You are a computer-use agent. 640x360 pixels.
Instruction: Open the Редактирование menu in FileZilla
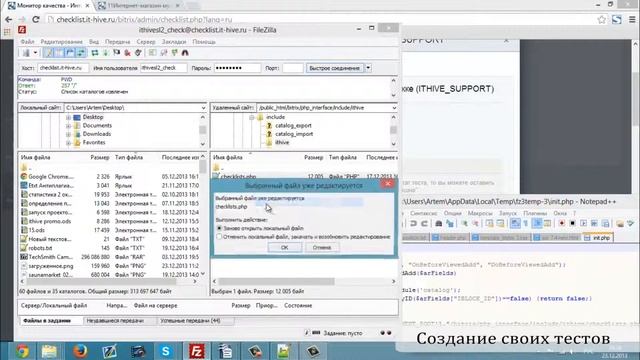click(62, 42)
